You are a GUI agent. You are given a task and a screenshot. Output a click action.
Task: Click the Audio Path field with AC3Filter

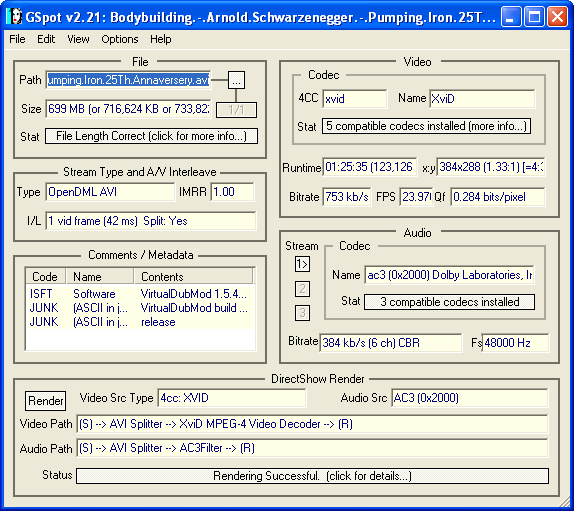[x=312, y=448]
